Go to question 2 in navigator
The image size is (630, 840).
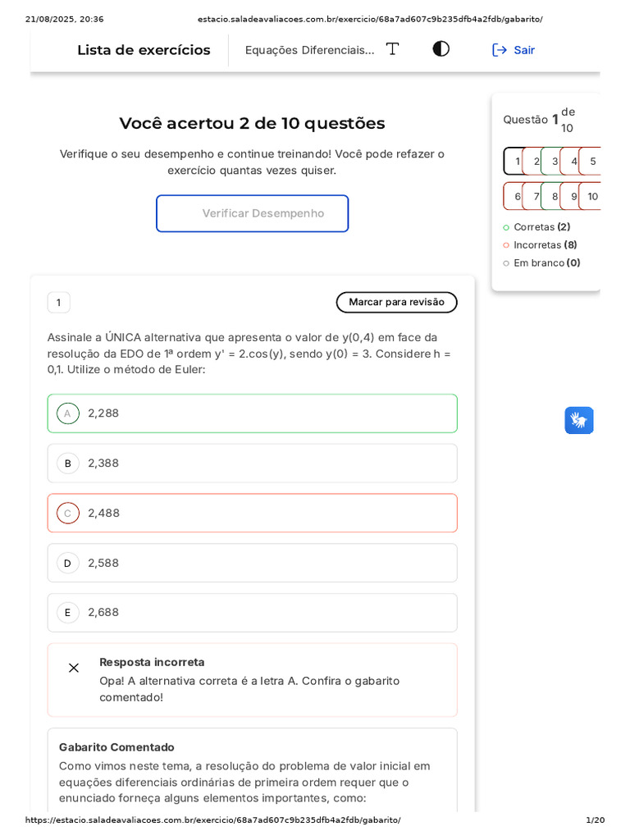pyautogui.click(x=535, y=162)
